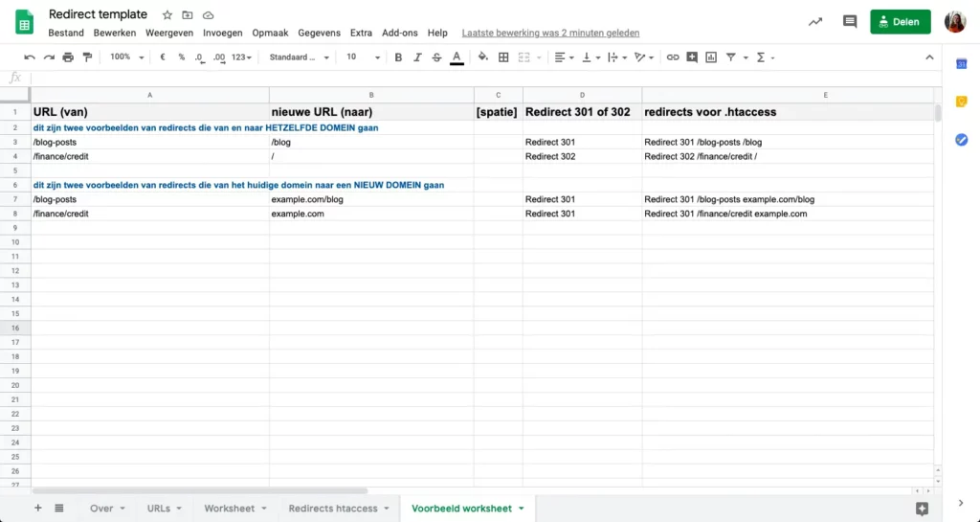Click the insert link icon
This screenshot has height=522, width=980.
click(x=673, y=57)
